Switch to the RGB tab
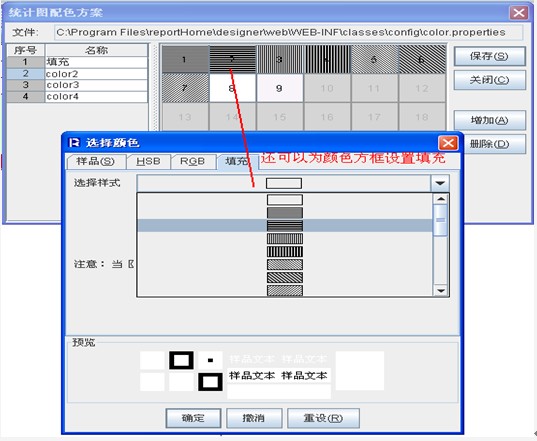537x441 pixels. click(x=193, y=161)
